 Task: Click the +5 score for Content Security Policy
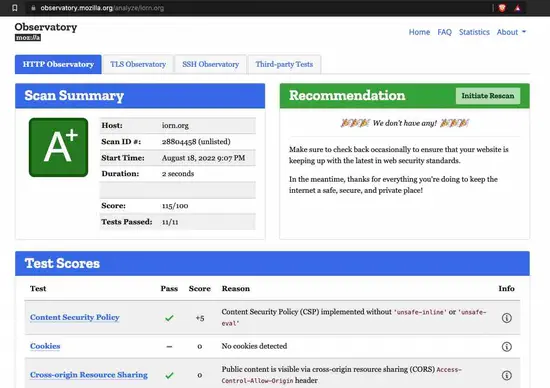click(x=200, y=318)
